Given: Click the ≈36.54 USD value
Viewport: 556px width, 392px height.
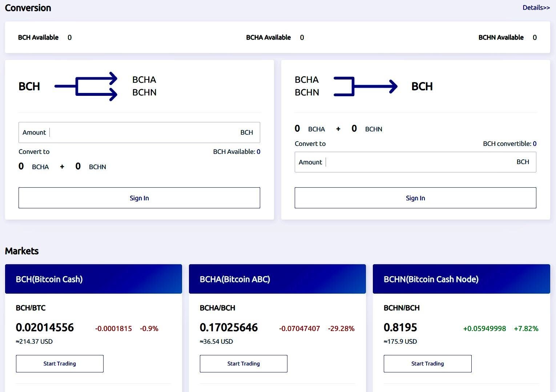Looking at the screenshot, I should (216, 342).
